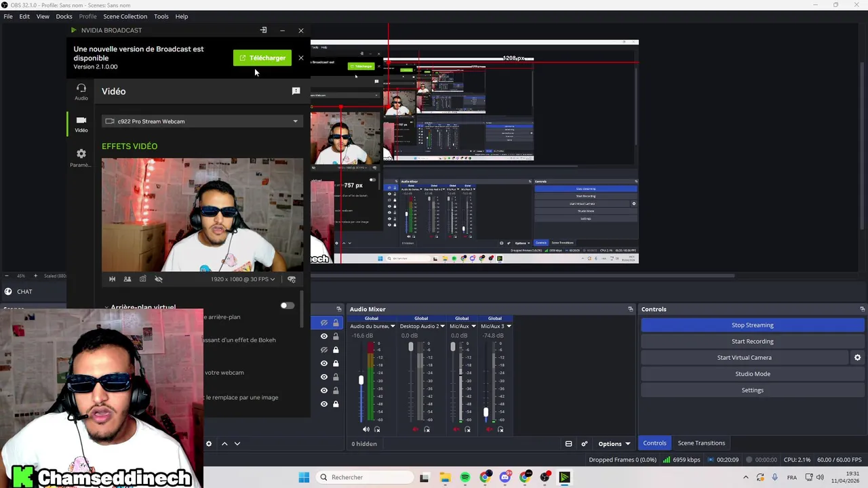The width and height of the screenshot is (868, 488).
Task: Open Discord from the taskbar
Action: [x=505, y=477]
